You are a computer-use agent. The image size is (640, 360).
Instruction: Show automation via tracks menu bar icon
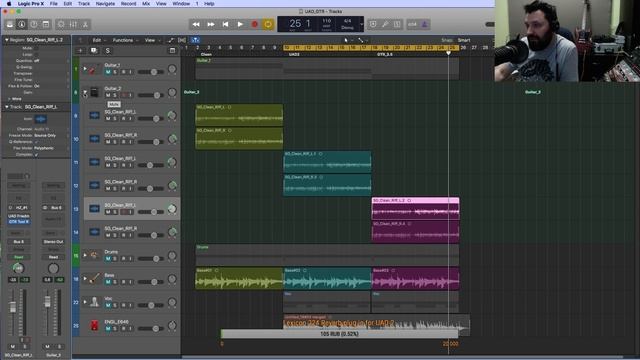click(171, 40)
